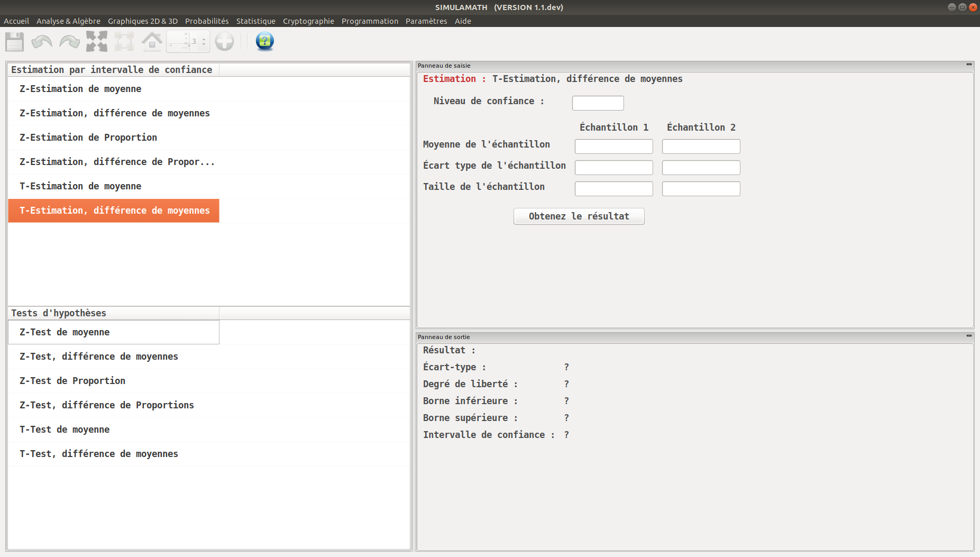Open the Graphiques 2D & 3D menu

point(143,21)
